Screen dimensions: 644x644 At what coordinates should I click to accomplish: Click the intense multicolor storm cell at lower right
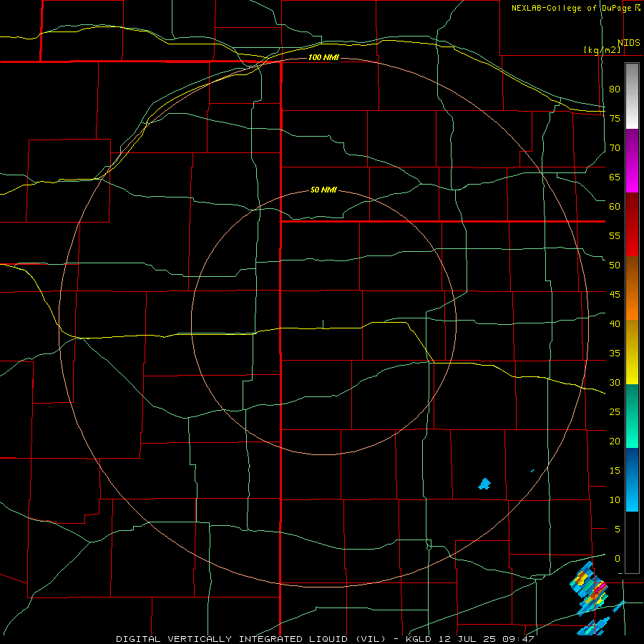pos(590,588)
